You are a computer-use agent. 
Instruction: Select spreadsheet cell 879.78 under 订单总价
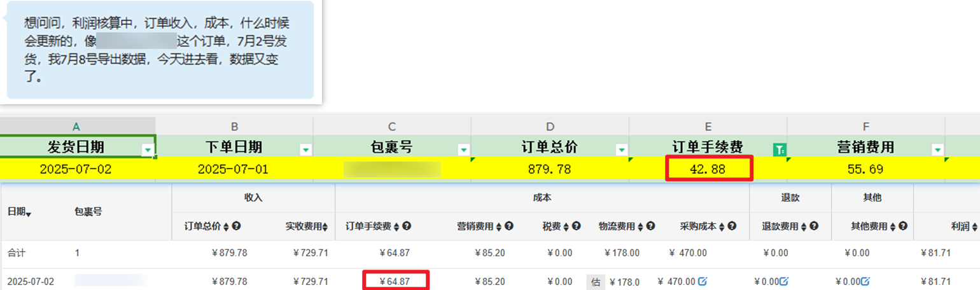[550, 169]
